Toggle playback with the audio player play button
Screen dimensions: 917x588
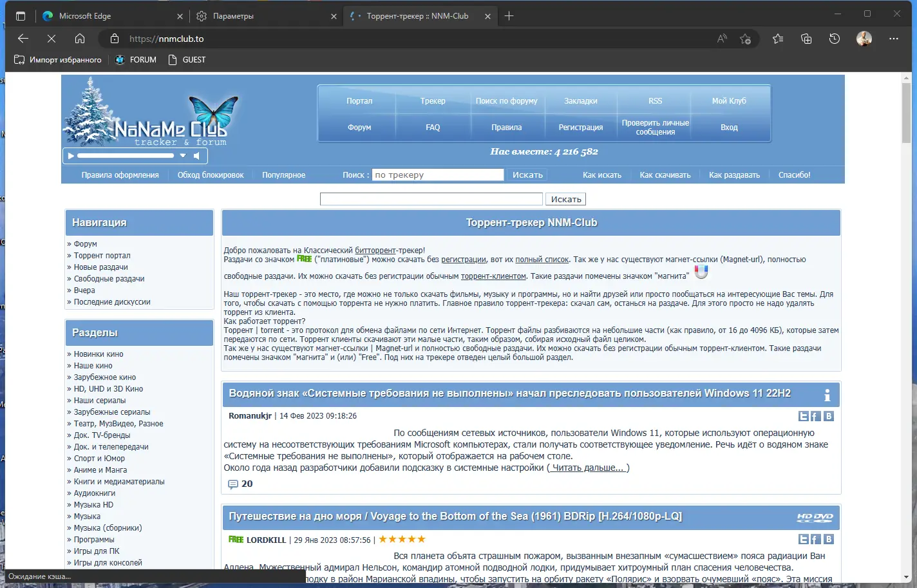(71, 155)
